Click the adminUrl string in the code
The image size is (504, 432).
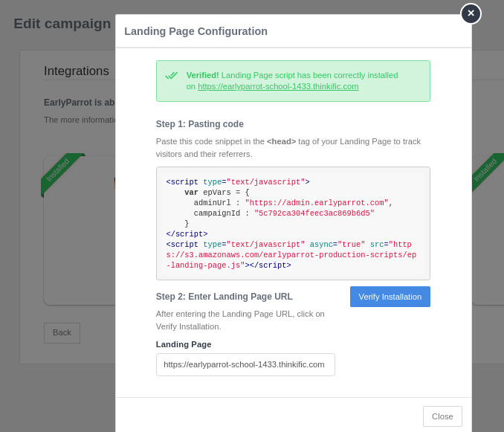point(316,203)
